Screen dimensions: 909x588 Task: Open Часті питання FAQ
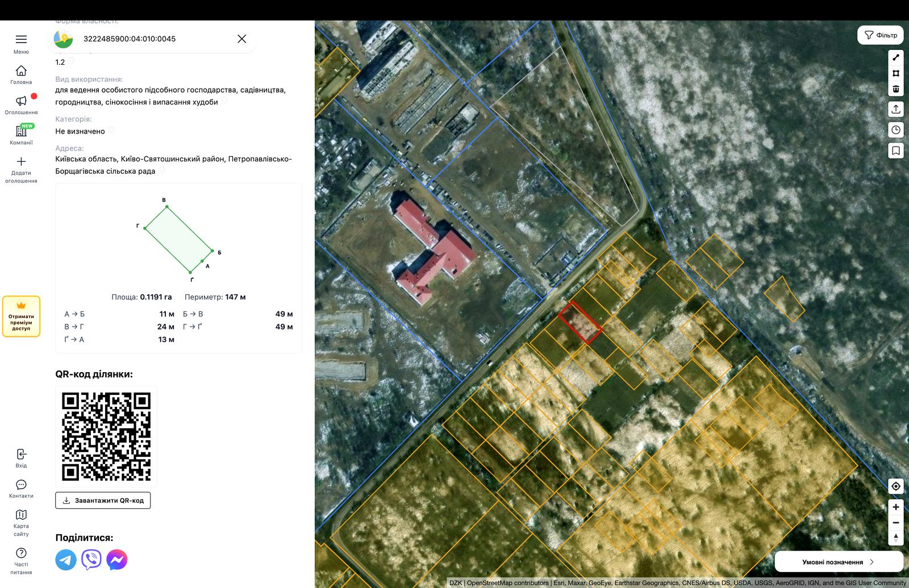21,561
